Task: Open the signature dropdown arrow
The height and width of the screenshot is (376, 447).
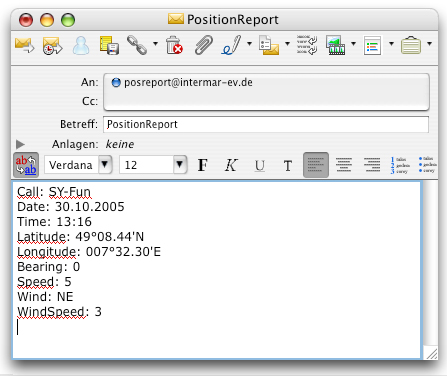Action: point(249,43)
